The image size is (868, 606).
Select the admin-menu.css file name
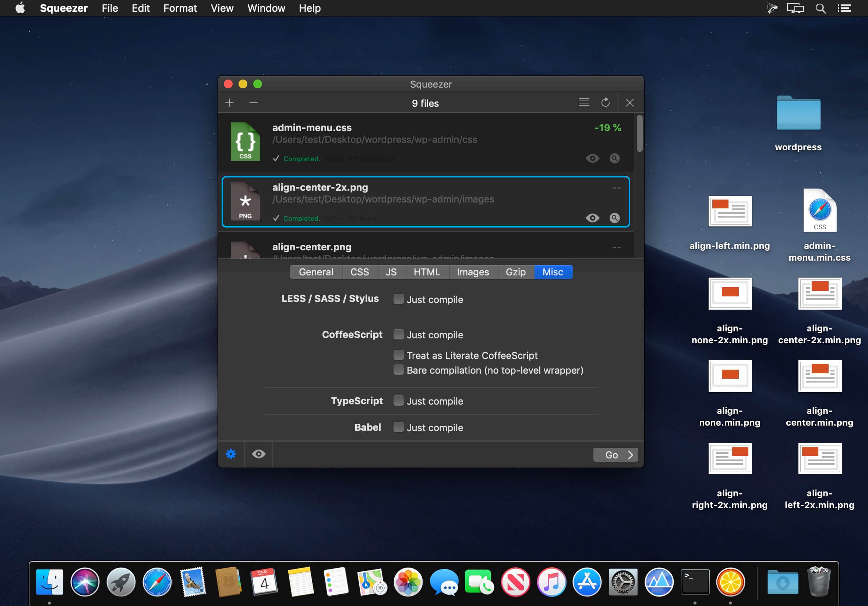click(312, 128)
